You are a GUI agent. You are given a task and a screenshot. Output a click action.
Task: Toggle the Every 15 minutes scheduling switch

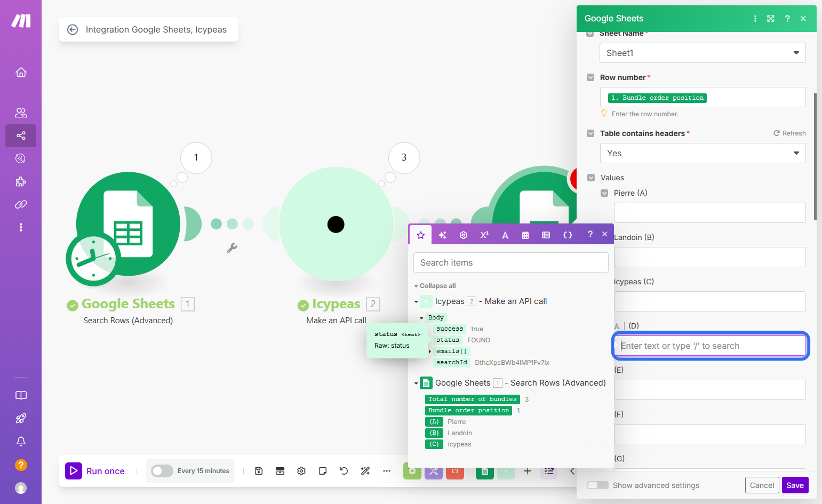[x=162, y=471]
